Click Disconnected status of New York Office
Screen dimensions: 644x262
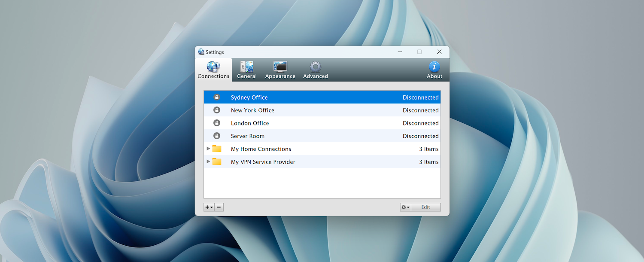(x=420, y=110)
